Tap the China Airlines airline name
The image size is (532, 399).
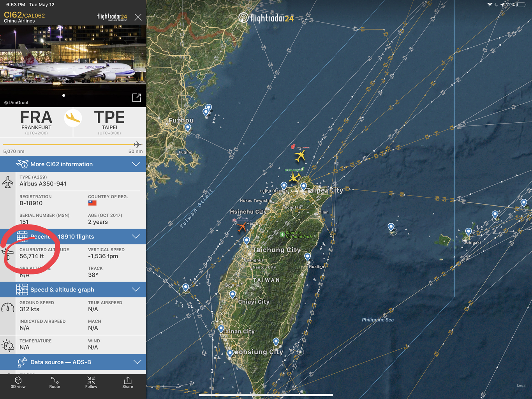click(19, 21)
